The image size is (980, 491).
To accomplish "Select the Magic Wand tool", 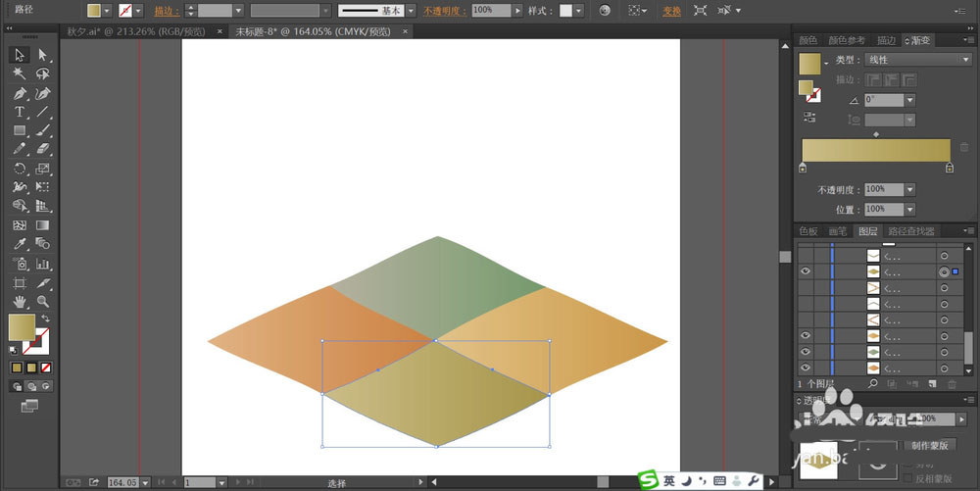I will (x=20, y=74).
